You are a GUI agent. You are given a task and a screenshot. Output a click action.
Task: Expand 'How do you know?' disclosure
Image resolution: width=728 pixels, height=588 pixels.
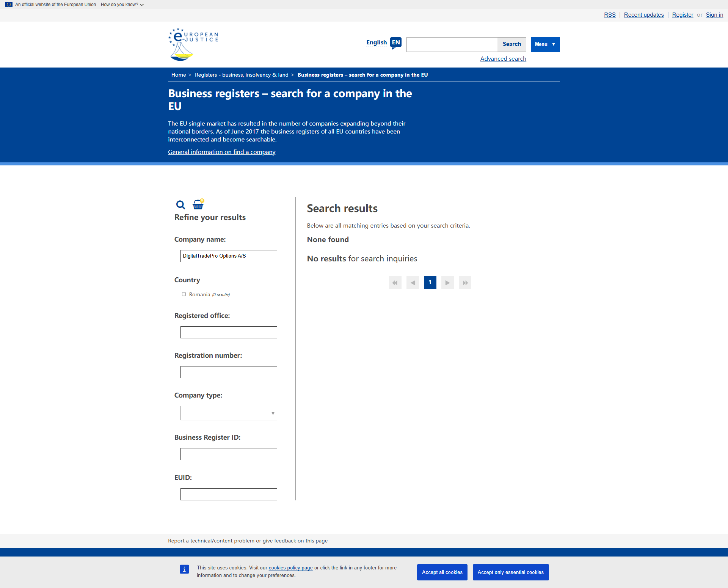pyautogui.click(x=122, y=5)
